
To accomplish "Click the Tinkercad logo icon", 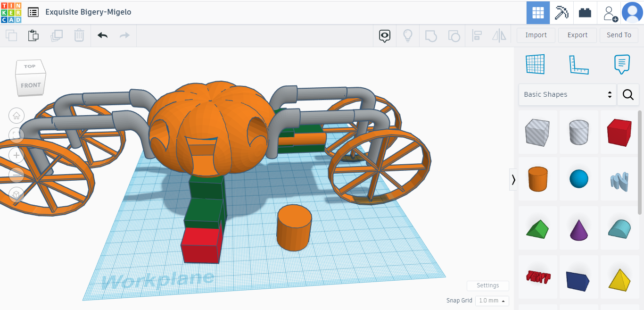I will click(x=11, y=12).
